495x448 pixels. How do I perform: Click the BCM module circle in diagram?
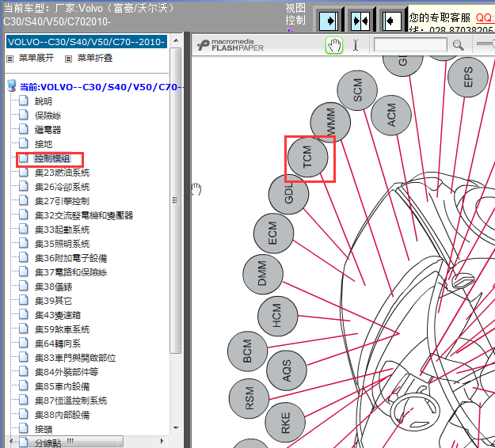247,351
